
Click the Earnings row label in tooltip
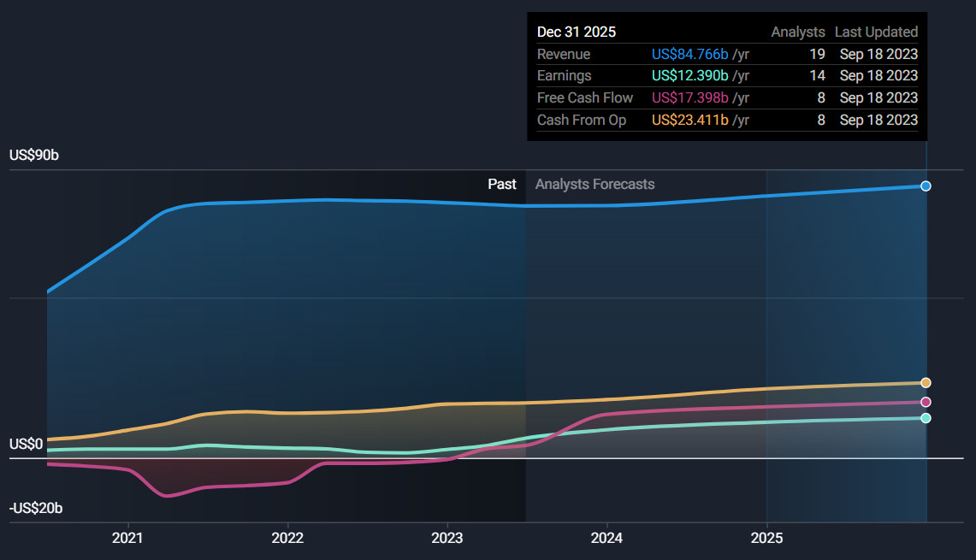[x=565, y=75]
